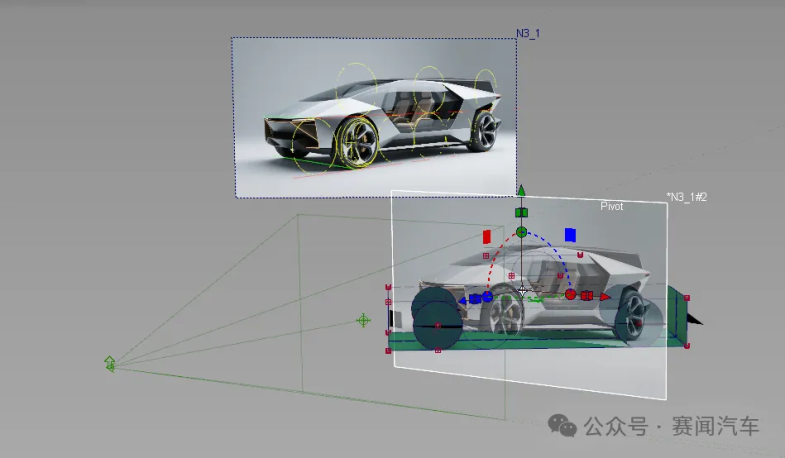
Task: Click the blue left-pointing move arrow
Action: point(463,298)
